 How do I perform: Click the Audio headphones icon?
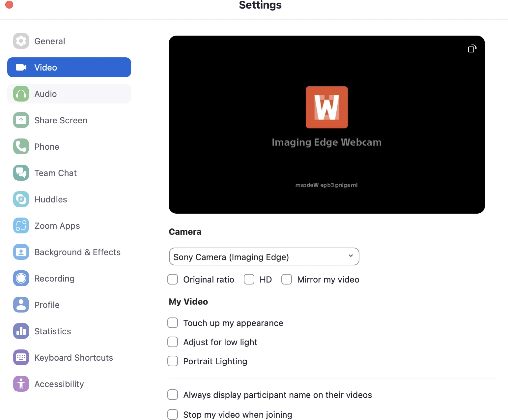coord(21,94)
